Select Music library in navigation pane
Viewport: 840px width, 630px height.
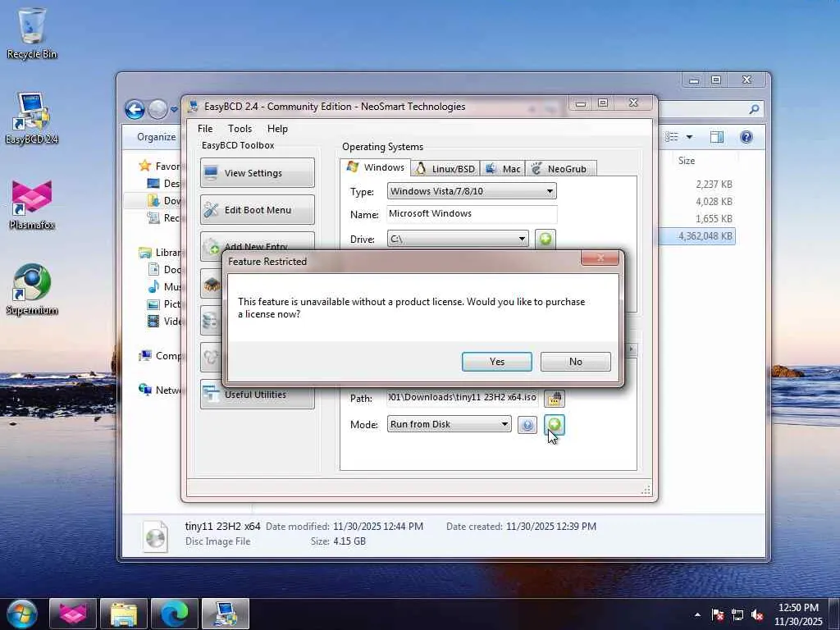click(x=165, y=286)
